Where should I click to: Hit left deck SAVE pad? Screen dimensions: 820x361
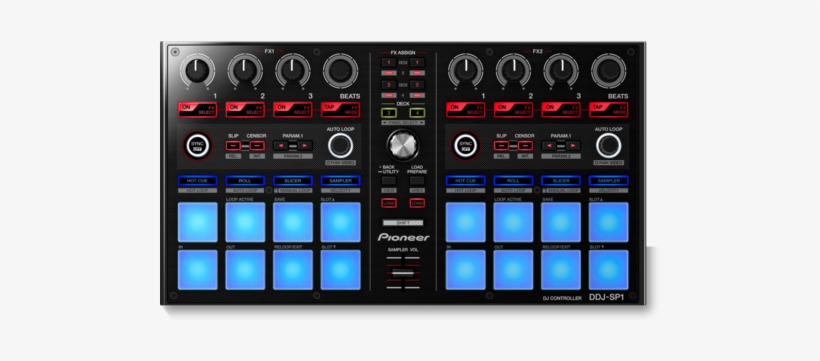(293, 222)
